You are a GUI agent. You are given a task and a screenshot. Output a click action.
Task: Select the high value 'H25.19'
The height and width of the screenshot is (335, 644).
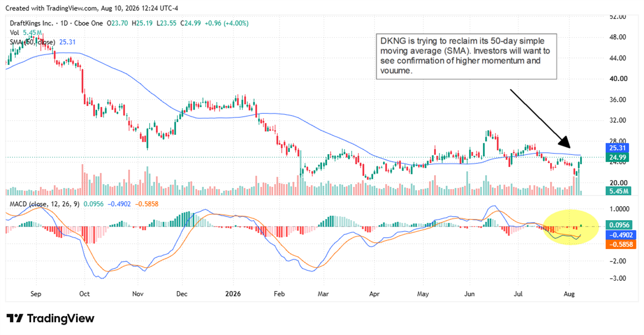[x=142, y=24]
